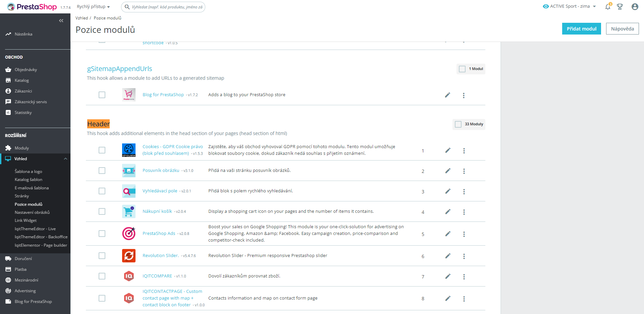Image resolution: width=644 pixels, height=314 pixels.
Task: Open the Rychlý přístup dropdown
Action: coord(93,7)
